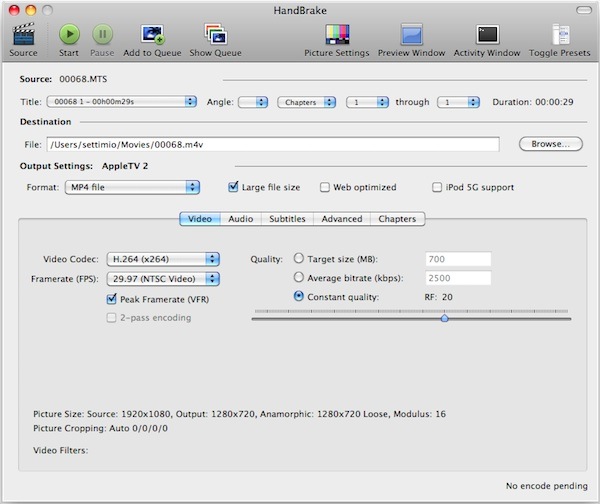The width and height of the screenshot is (600, 504).
Task: Open the starting chapter dropdown before through
Action: point(367,102)
